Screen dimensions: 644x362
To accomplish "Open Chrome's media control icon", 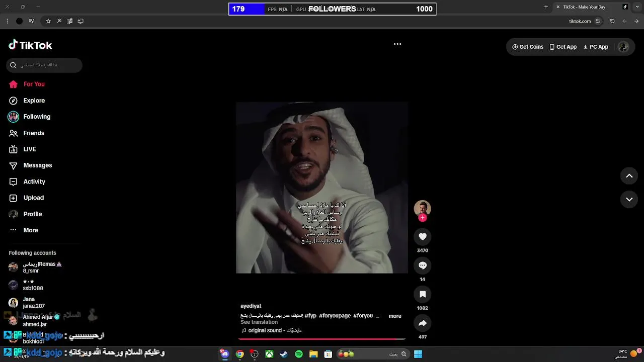I will [x=32, y=21].
